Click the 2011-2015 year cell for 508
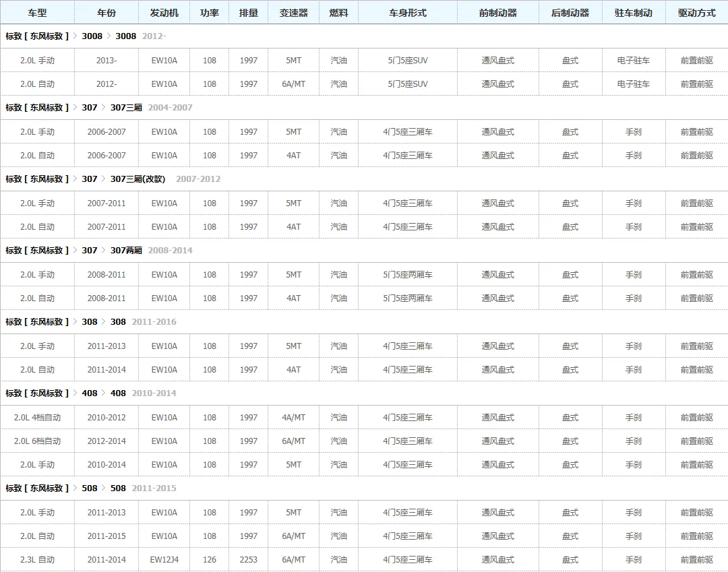 pyautogui.click(x=107, y=536)
